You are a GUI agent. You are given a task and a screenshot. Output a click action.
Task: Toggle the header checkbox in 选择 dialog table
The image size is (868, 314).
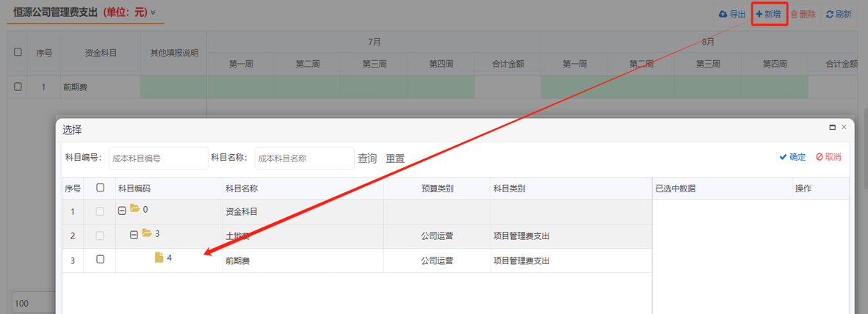[100, 188]
